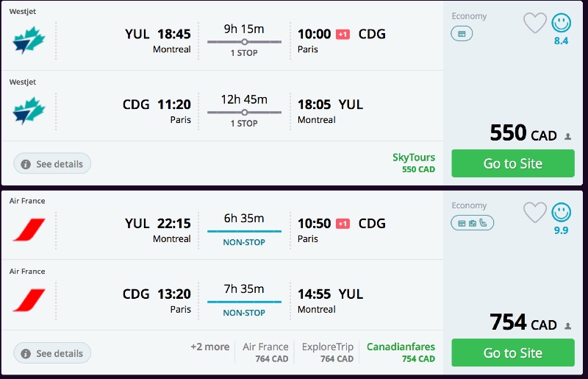Click the 1 stop marker on YUL–CDG flight
This screenshot has width=588, height=379.
tap(244, 42)
